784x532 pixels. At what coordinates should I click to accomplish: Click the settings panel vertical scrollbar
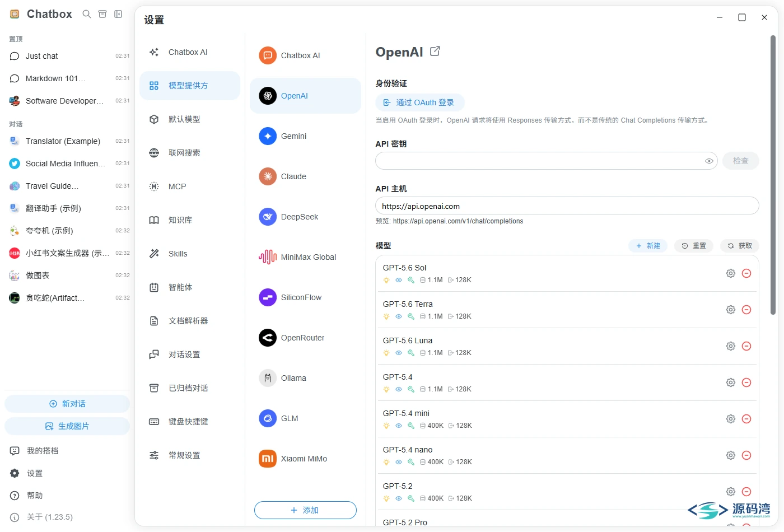[773, 175]
